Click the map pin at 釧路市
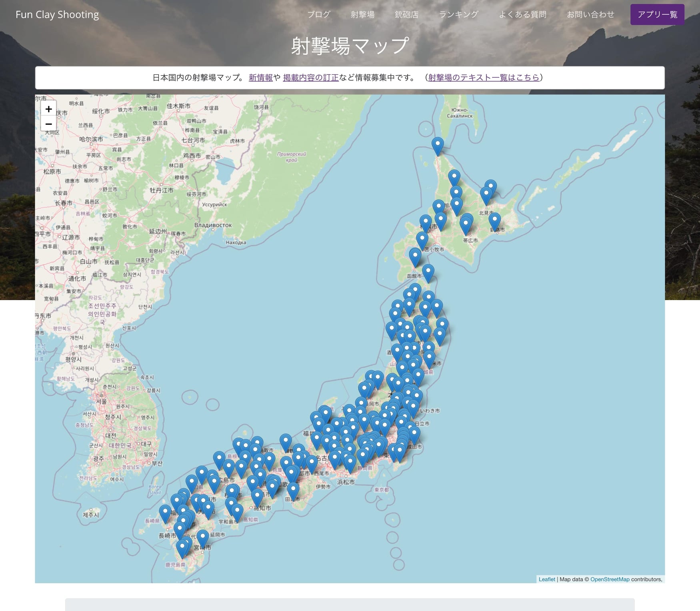Screen dimensions: 700x611 tap(495, 222)
